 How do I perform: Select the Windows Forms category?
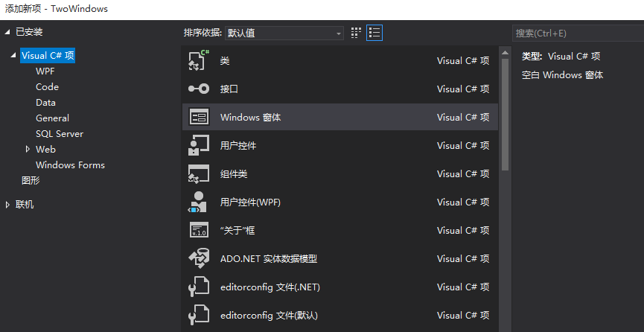click(70, 165)
